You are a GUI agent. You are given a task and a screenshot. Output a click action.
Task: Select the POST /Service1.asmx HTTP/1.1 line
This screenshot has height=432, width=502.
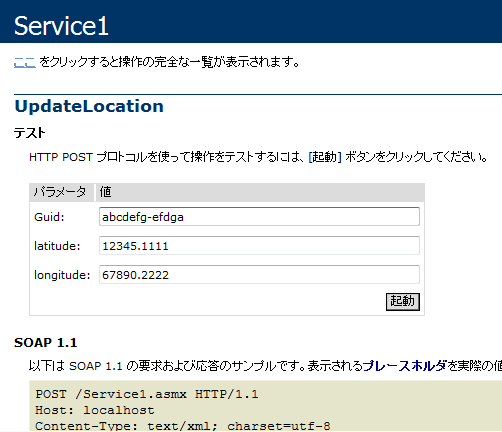[147, 394]
